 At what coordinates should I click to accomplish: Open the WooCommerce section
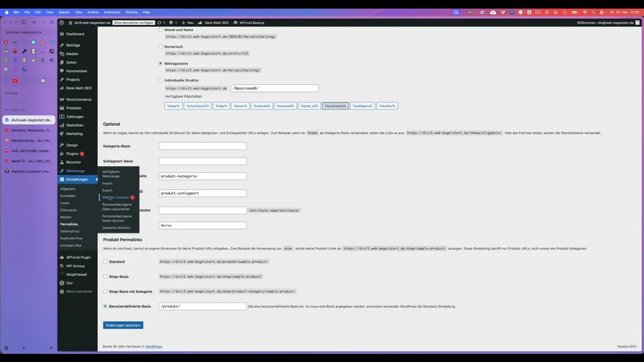pyautogui.click(x=78, y=99)
